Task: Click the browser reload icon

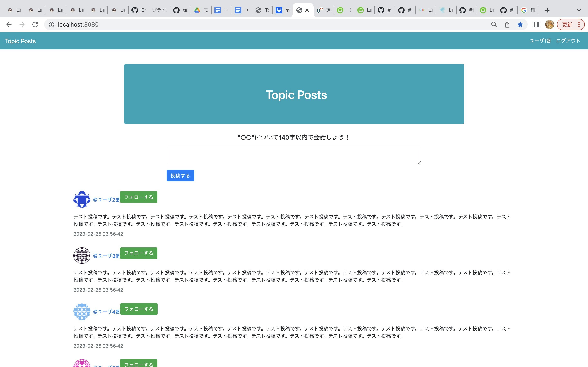Action: pos(35,24)
